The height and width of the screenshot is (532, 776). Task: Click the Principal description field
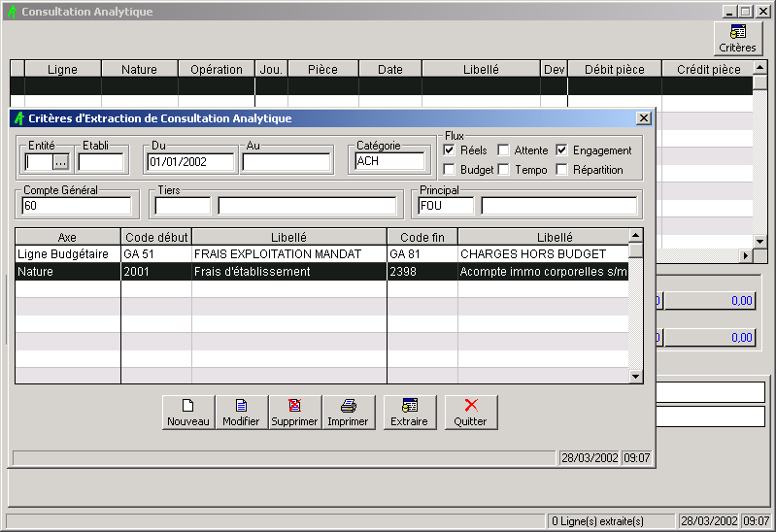pos(559,206)
